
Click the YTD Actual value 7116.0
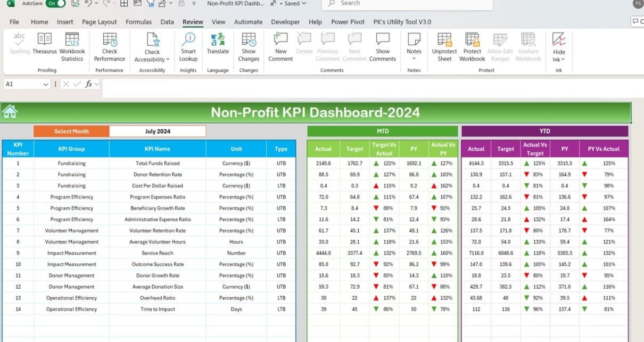pyautogui.click(x=476, y=253)
